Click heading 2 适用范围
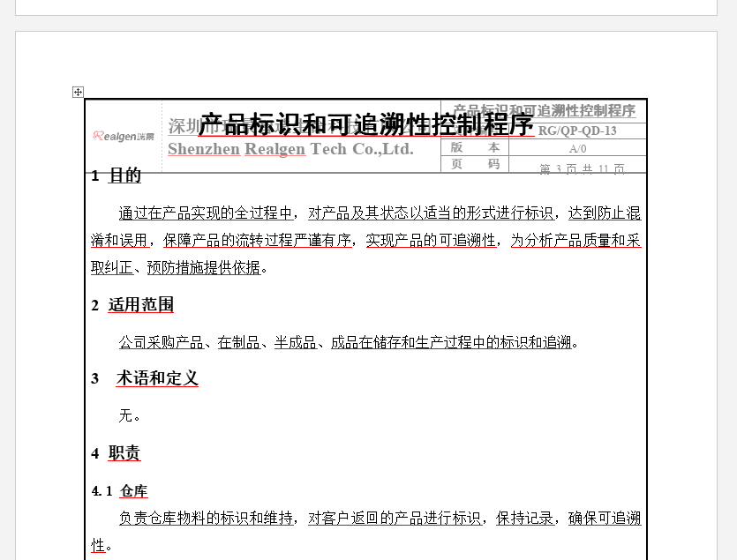737x560 pixels. (x=132, y=305)
